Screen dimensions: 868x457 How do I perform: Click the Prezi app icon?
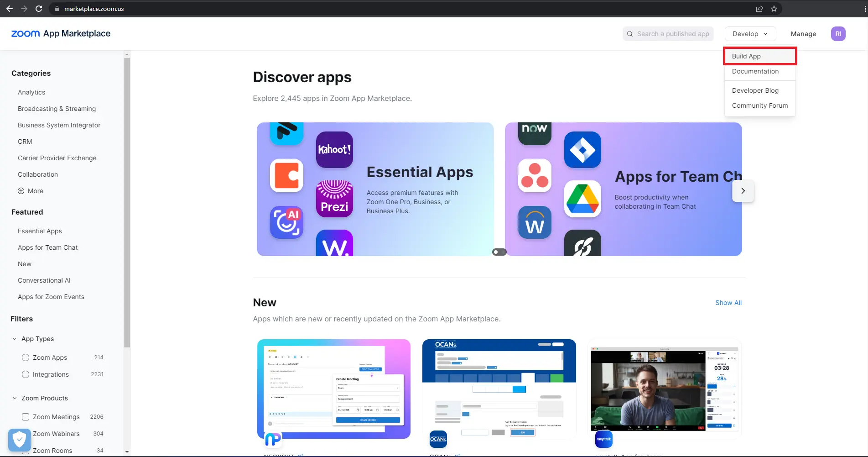(x=334, y=199)
